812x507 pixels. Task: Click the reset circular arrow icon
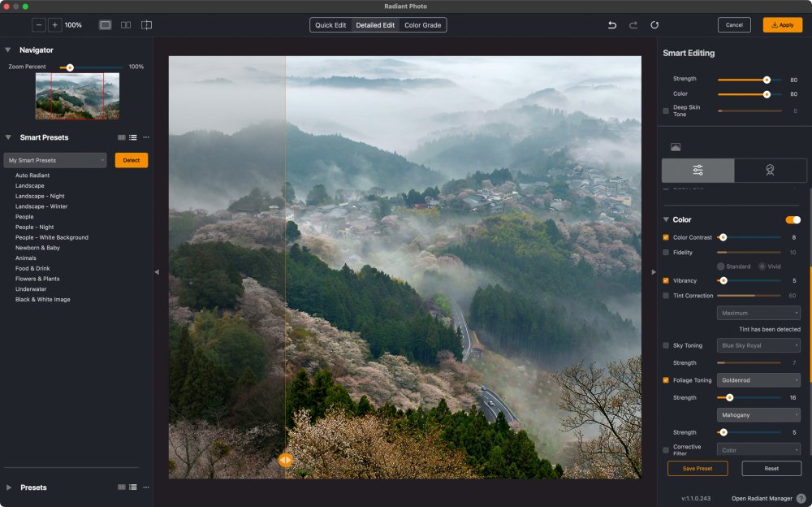pos(654,25)
